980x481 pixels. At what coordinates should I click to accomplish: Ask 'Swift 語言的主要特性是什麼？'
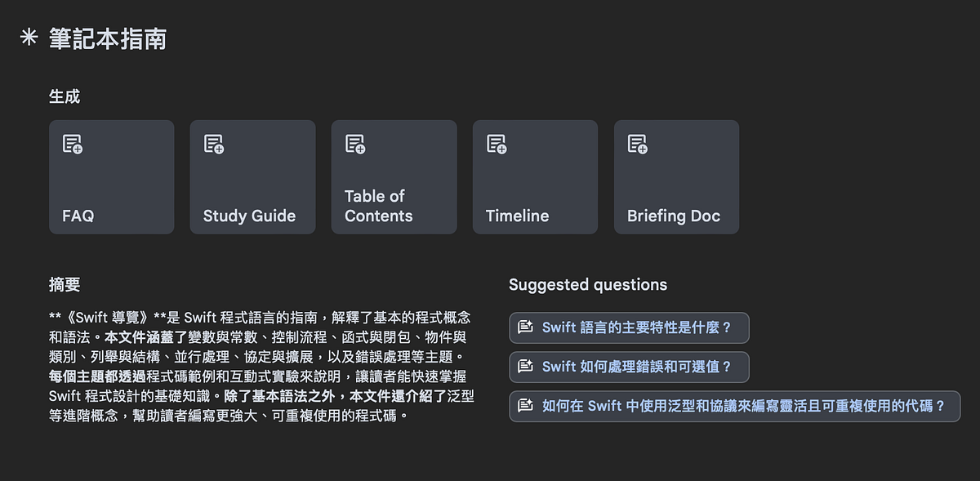[x=628, y=327]
